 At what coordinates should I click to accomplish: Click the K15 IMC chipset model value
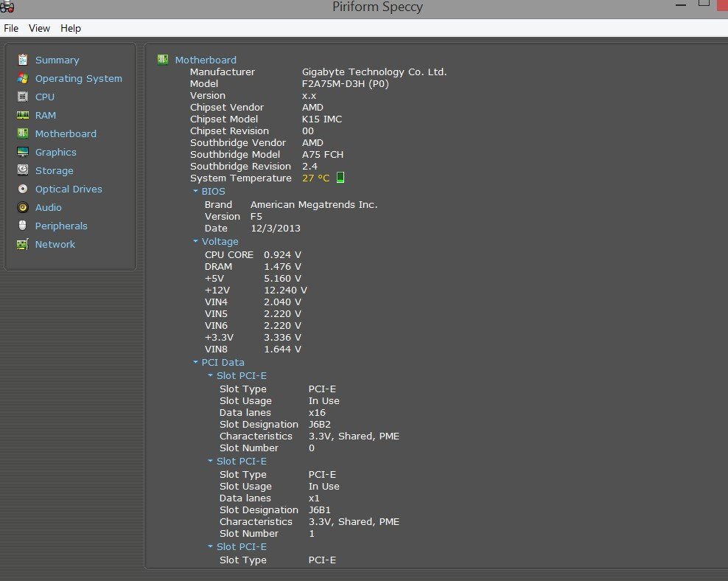coord(322,119)
